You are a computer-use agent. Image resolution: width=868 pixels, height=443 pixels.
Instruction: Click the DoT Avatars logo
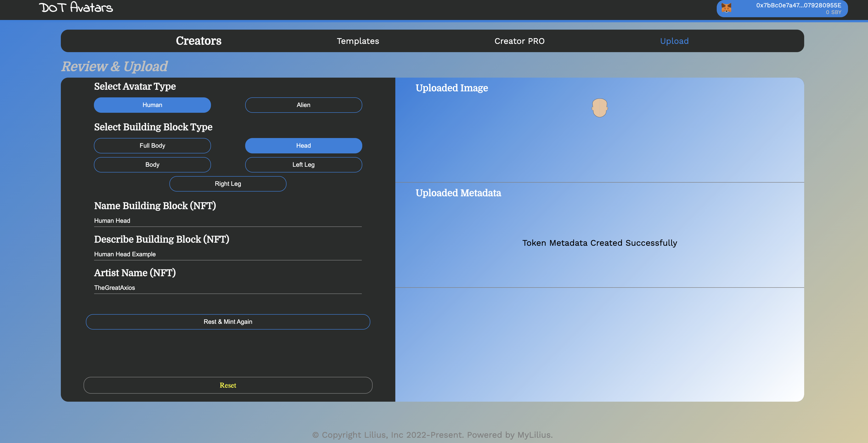point(76,7)
